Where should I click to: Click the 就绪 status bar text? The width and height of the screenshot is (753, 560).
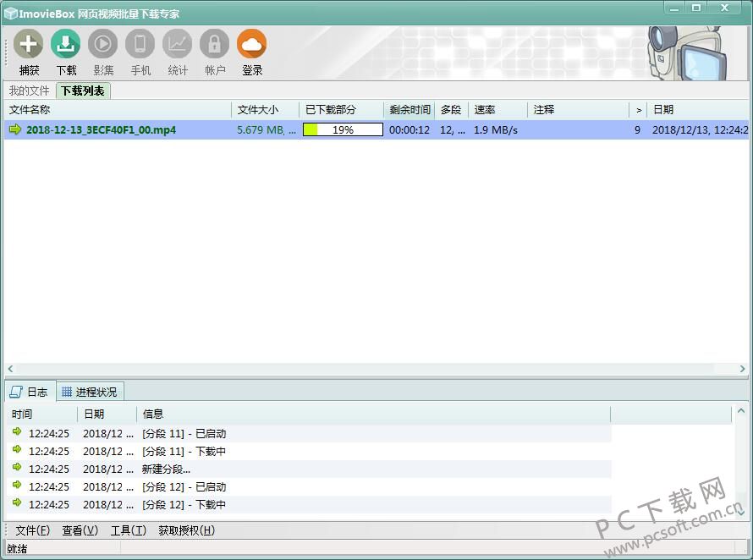tap(17, 548)
